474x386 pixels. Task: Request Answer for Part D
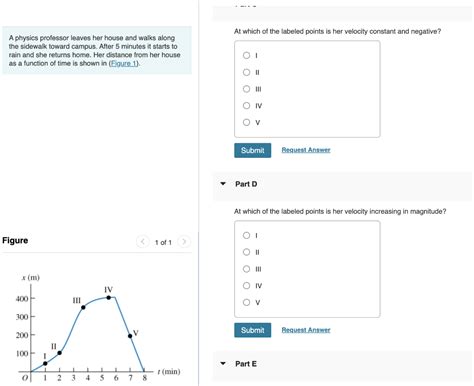(306, 330)
